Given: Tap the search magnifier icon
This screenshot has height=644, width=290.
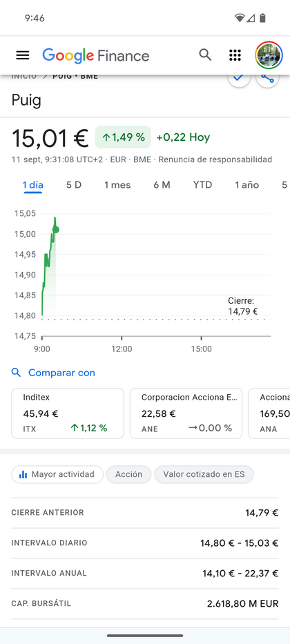Looking at the screenshot, I should tap(205, 55).
